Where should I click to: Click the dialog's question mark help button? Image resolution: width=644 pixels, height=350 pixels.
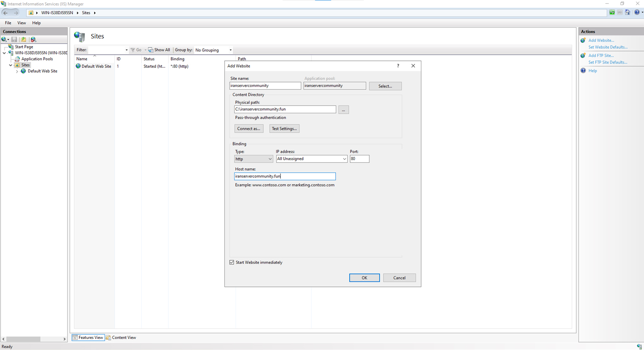tap(398, 66)
